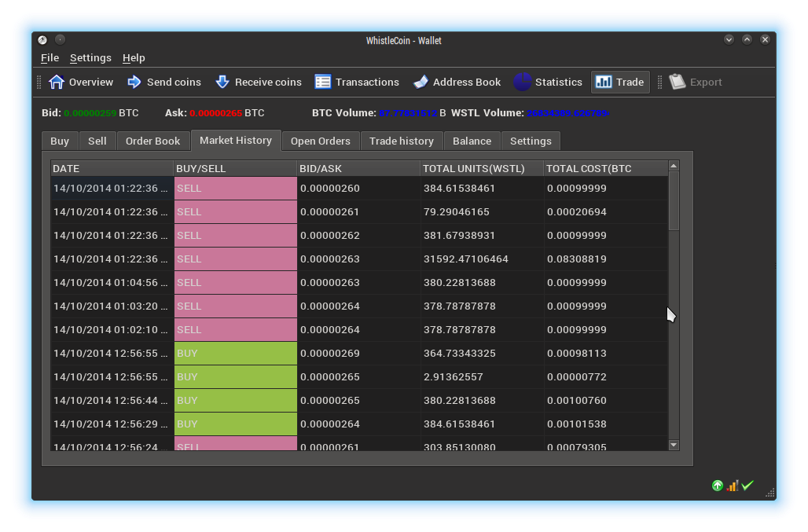Select the BUY cell dated 12:56:29

coord(236,424)
